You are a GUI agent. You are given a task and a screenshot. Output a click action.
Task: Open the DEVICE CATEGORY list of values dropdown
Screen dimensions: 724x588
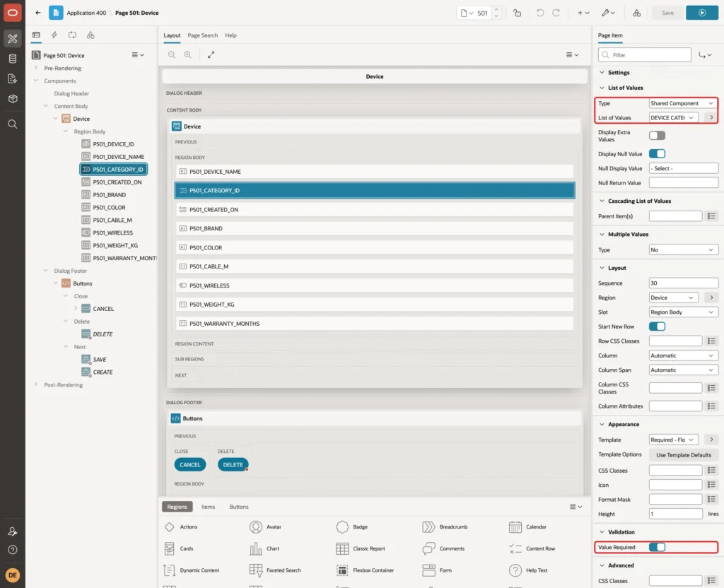click(673, 118)
